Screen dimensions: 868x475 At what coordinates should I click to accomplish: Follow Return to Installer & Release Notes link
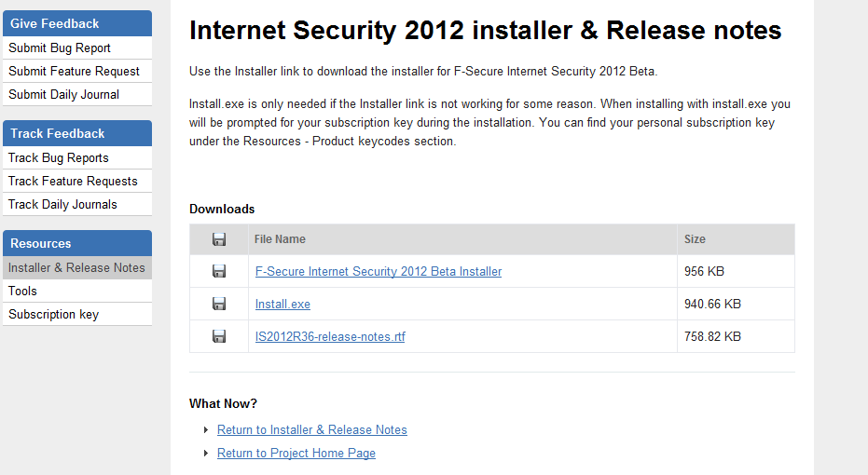click(311, 430)
